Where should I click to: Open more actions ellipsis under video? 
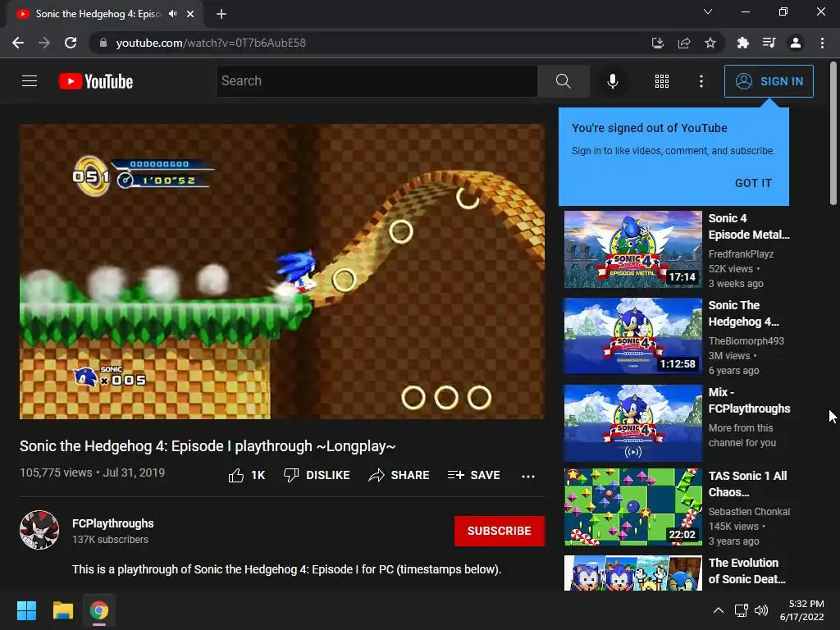point(528,477)
